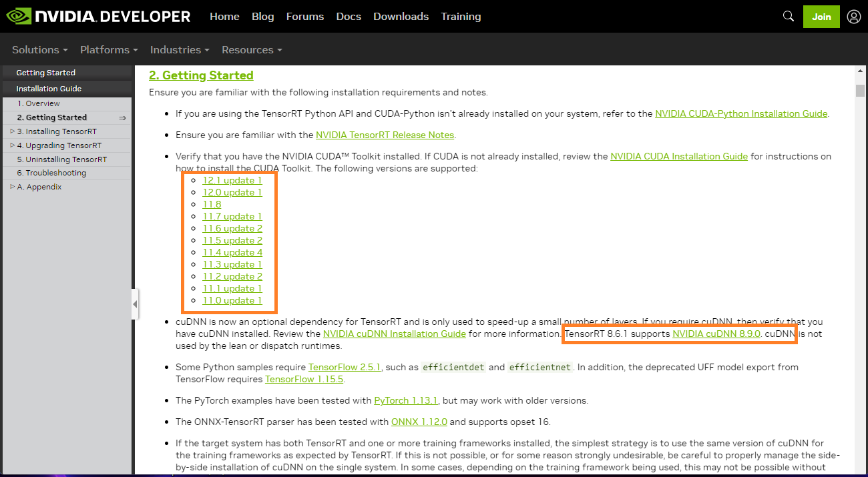Open the CUDA 11.6 update 2 link
This screenshot has width=868, height=477.
pyautogui.click(x=232, y=228)
